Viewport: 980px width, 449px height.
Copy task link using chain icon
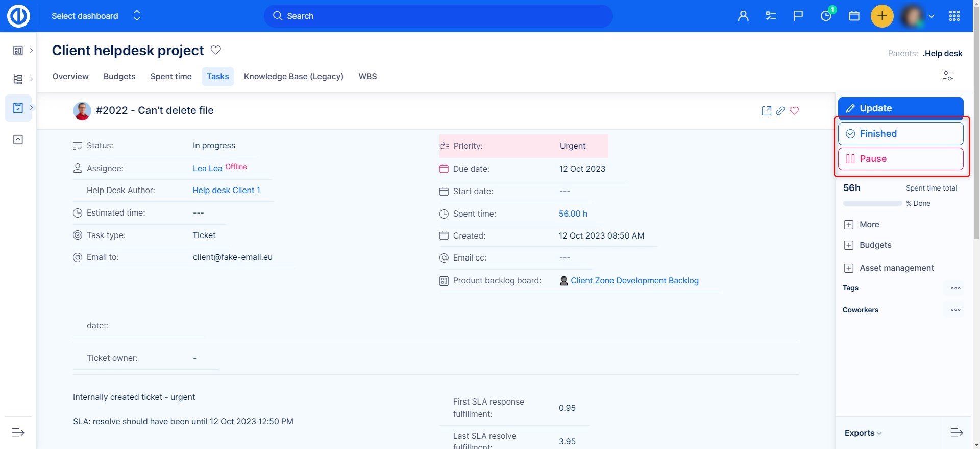(780, 111)
